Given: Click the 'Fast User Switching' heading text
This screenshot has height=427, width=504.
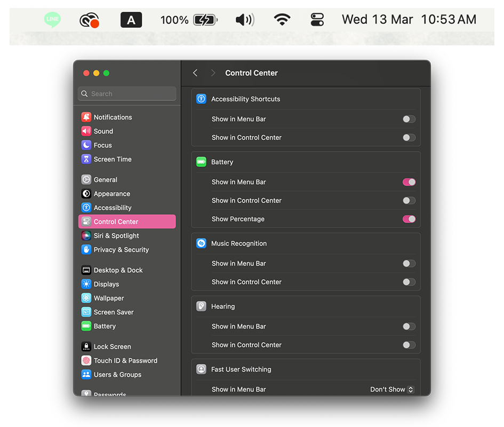Looking at the screenshot, I should click(x=241, y=369).
